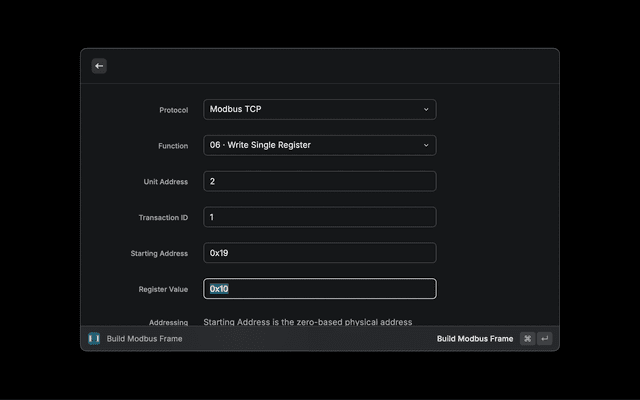
Task: Expand the Function dropdown chevron
Action: 426,145
